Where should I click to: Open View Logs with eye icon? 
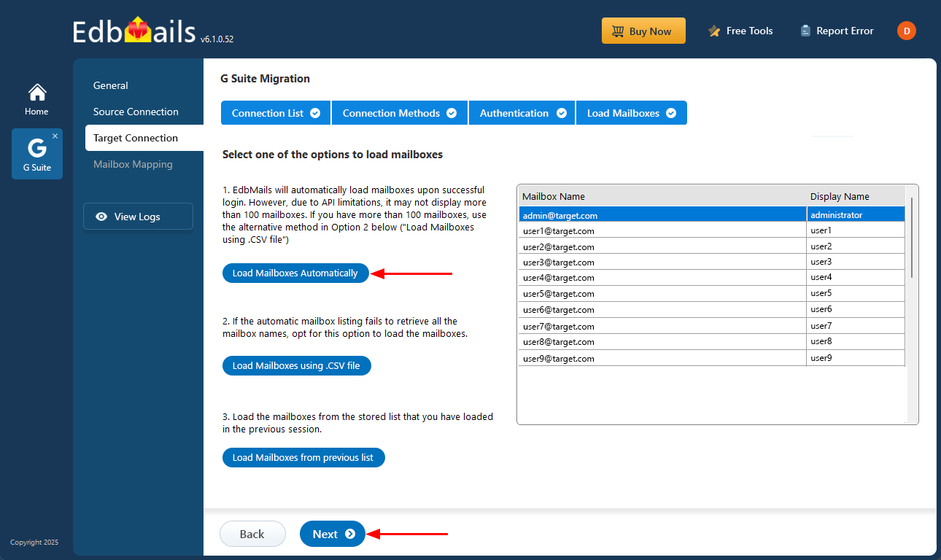pos(138,217)
